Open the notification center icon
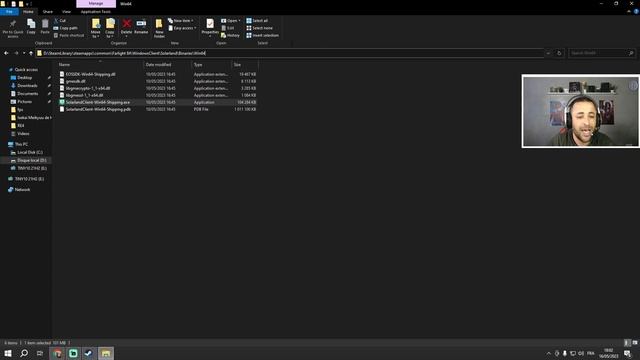 (x=627, y=353)
